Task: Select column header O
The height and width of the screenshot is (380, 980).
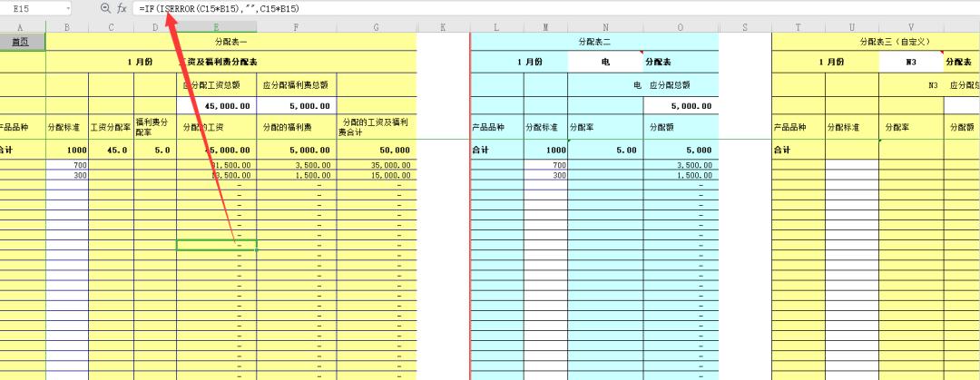Action: (x=681, y=27)
